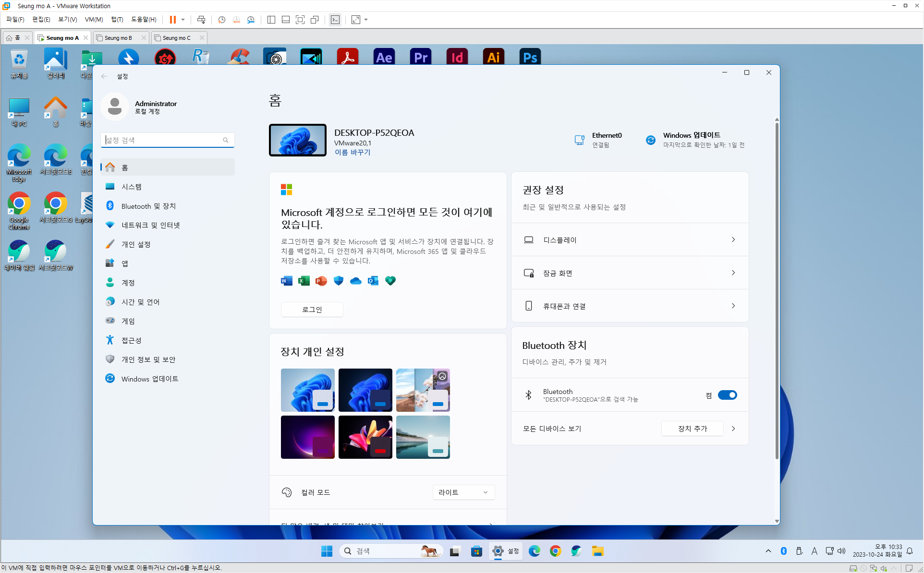Click Bluetooth icon in system tray

coord(784,551)
